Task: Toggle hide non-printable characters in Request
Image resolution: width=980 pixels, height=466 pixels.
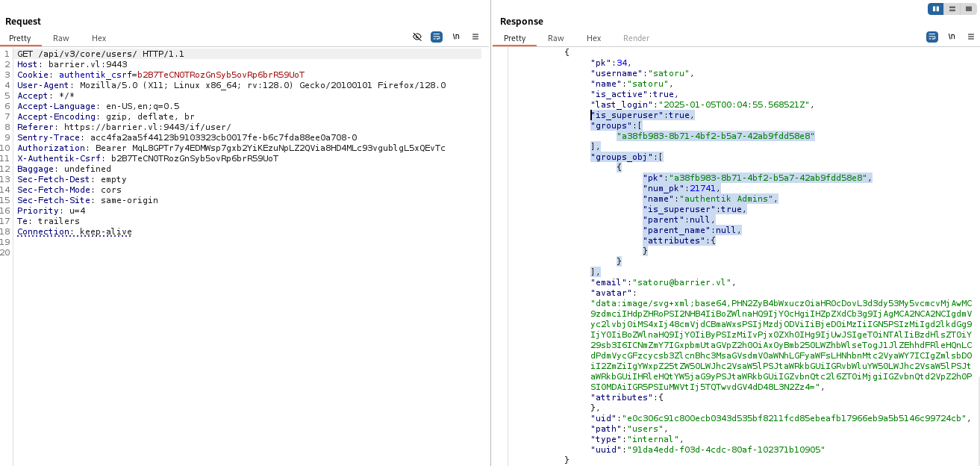Action: pos(417,37)
